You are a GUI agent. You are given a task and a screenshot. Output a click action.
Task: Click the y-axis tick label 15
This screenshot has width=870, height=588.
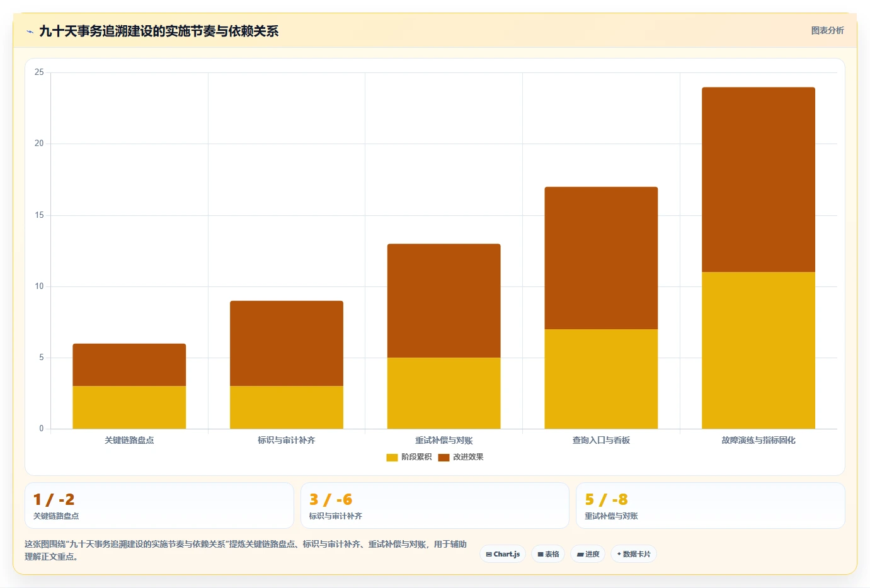pos(39,215)
